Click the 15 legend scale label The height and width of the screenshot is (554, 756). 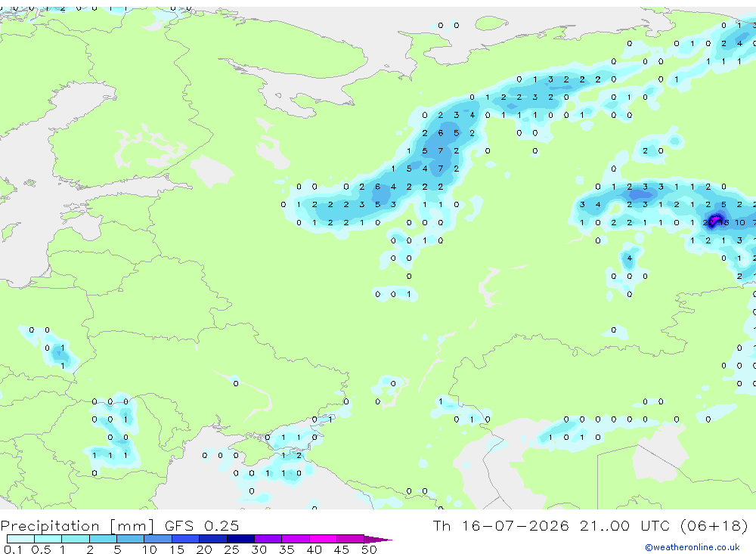pyautogui.click(x=177, y=549)
